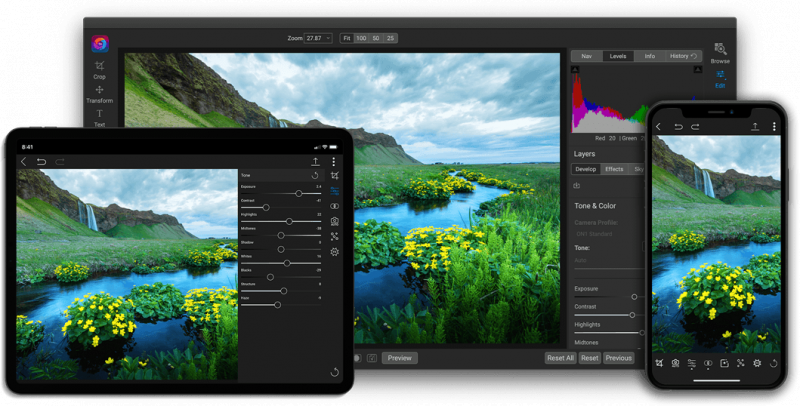Screen dimensions: 800x406
Task: Click the tablet Highlights slider handle
Action: [x=289, y=221]
